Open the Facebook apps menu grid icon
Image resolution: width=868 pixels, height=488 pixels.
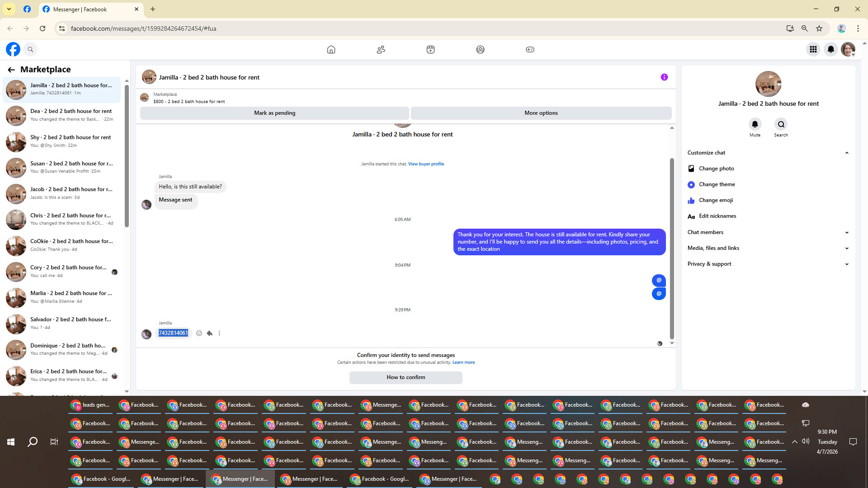pyautogui.click(x=813, y=50)
